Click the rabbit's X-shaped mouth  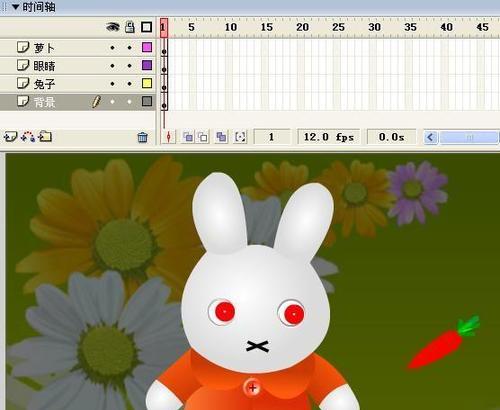point(257,347)
